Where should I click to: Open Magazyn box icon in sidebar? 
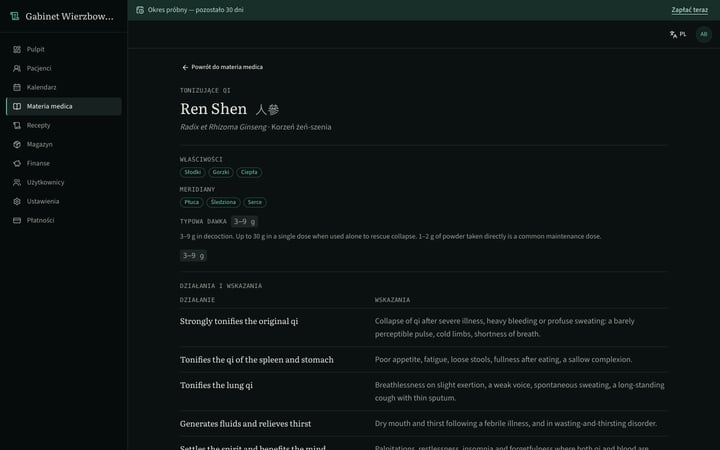click(17, 144)
